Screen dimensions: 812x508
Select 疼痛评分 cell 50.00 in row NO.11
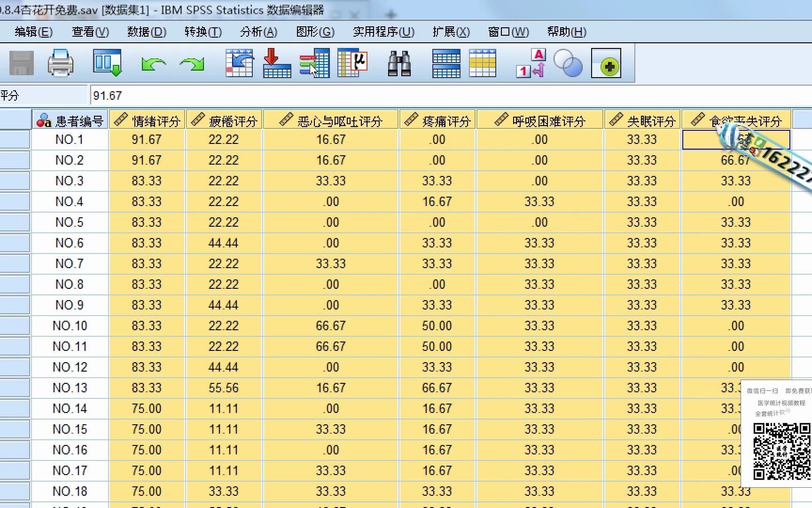(437, 347)
